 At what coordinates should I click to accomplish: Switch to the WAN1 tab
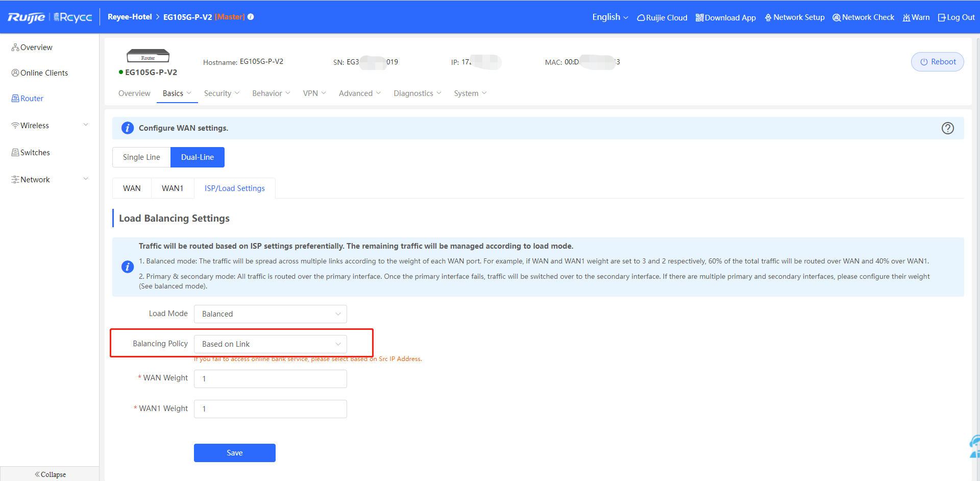(173, 188)
